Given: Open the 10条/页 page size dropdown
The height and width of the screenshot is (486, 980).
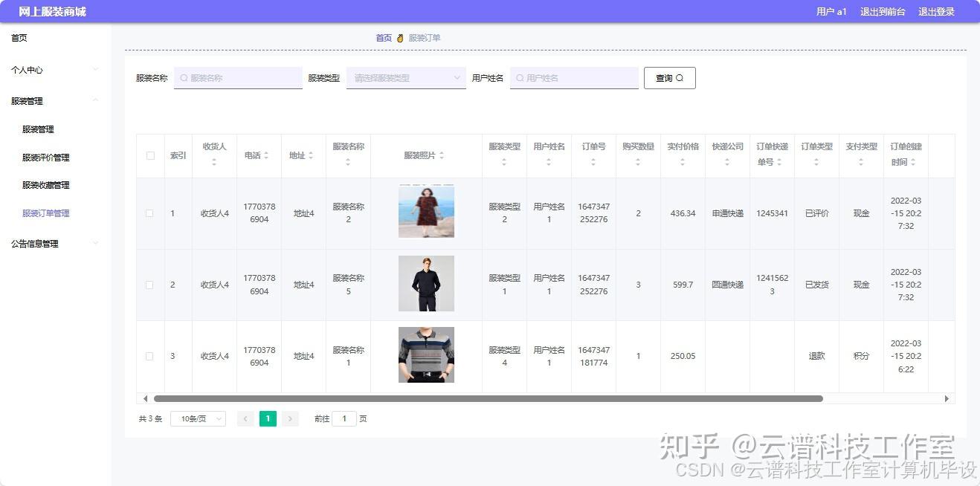Looking at the screenshot, I should pyautogui.click(x=198, y=419).
